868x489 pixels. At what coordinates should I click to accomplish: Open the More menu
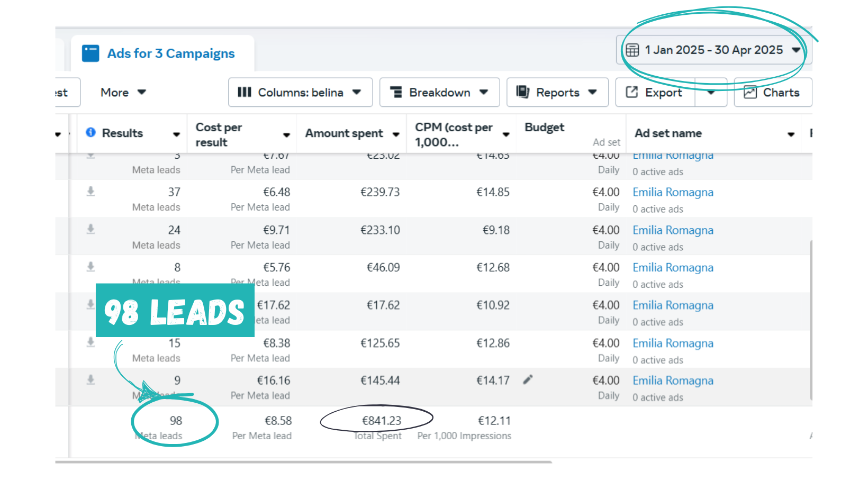click(x=123, y=93)
